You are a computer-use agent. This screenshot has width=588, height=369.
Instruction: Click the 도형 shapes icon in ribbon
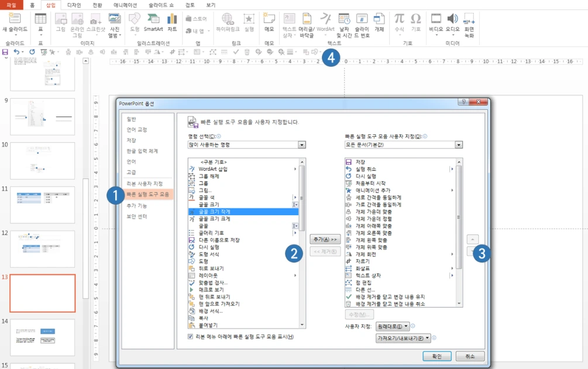[135, 19]
